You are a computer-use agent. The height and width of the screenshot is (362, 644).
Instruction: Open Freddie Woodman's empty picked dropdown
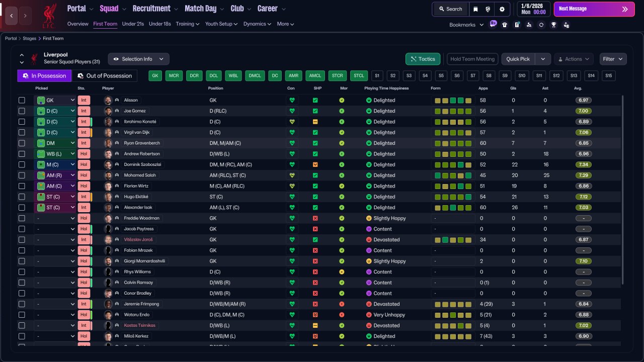click(x=55, y=218)
